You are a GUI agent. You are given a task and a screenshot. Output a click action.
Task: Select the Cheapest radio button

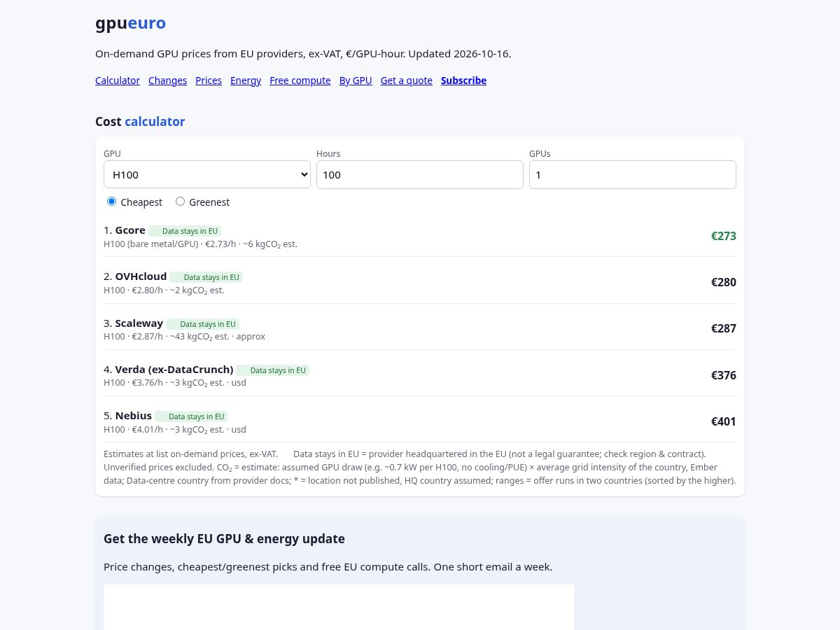tap(111, 202)
